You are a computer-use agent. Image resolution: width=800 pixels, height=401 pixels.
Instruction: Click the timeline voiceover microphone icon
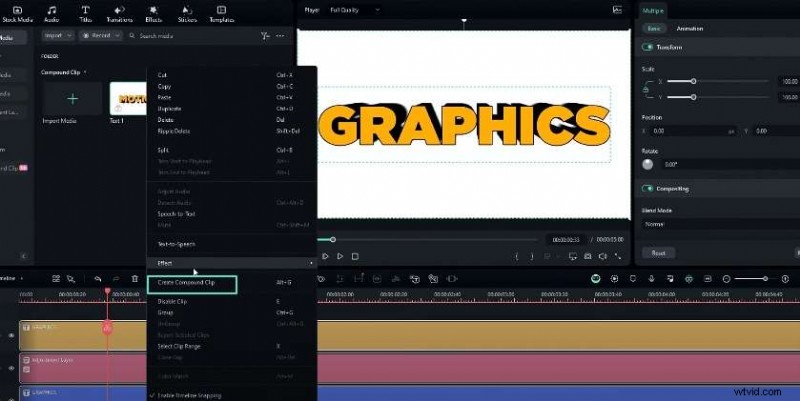(652, 279)
